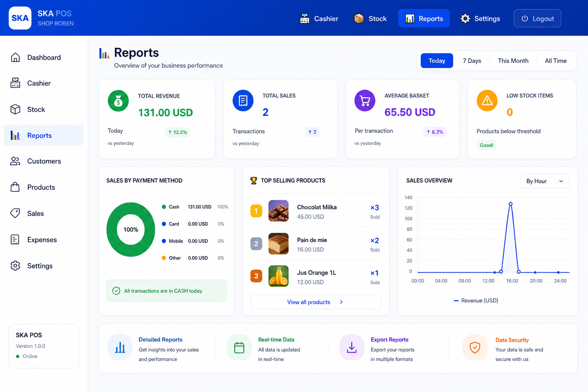Viewport: 588px width, 392px height.
Task: Open Cashier from the top navigation
Action: [x=319, y=18]
